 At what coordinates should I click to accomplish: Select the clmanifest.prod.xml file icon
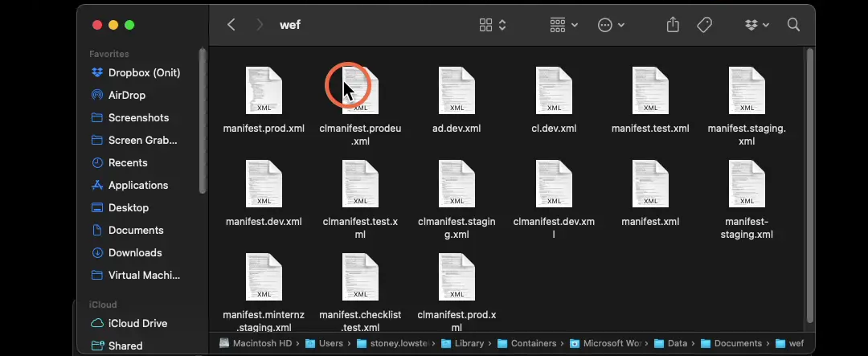pyautogui.click(x=457, y=276)
